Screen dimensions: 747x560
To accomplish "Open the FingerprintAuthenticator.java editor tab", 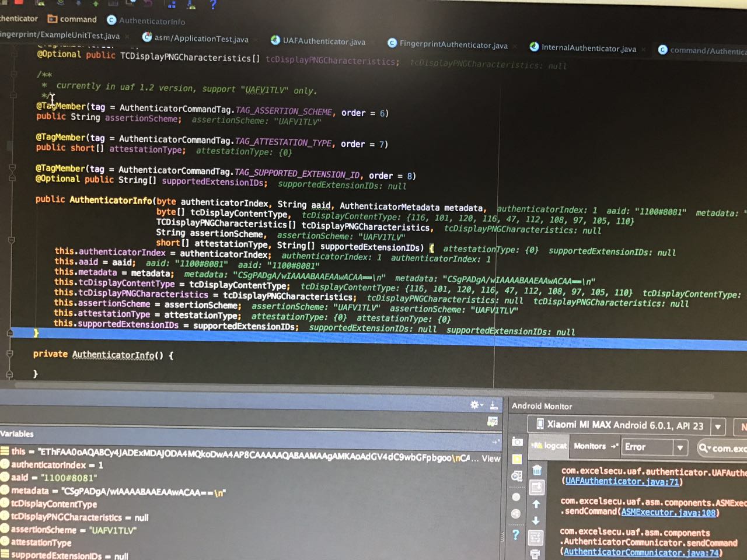I will [x=448, y=44].
